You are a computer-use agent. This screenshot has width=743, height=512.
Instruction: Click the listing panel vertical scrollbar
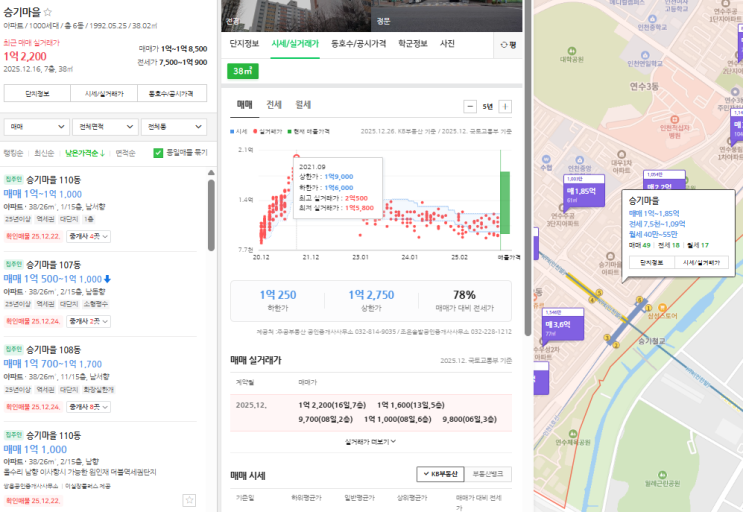coord(211,215)
